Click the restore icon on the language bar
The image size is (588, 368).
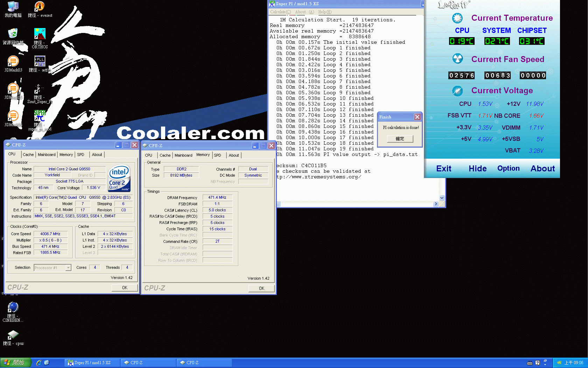(x=545, y=361)
